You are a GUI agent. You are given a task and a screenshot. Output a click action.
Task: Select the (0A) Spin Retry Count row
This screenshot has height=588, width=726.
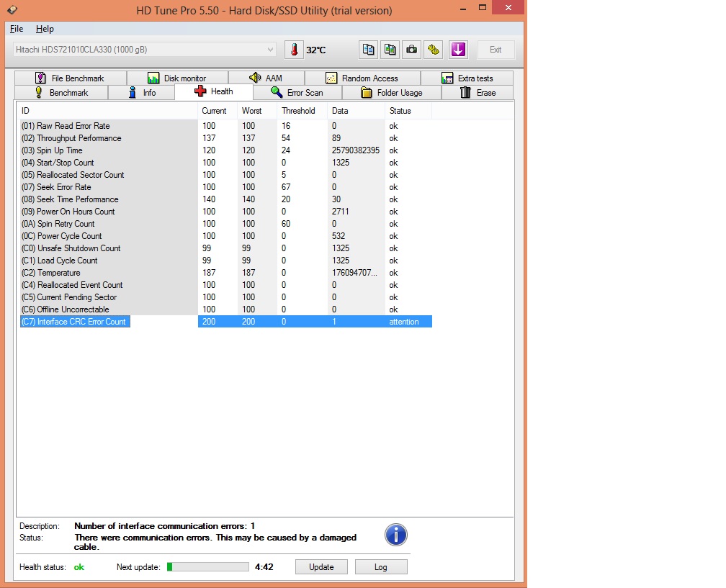(226, 223)
